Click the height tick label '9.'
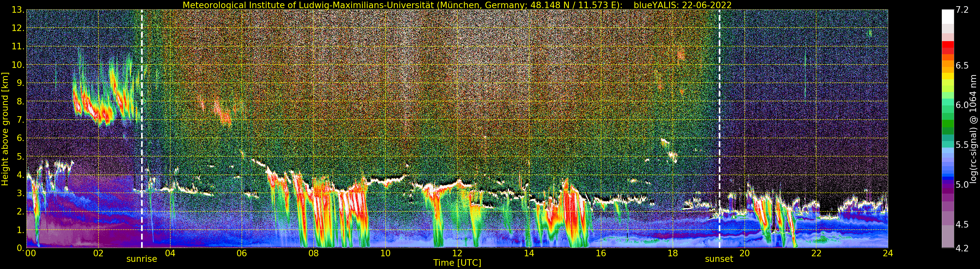This screenshot has width=980, height=269. click(x=20, y=83)
